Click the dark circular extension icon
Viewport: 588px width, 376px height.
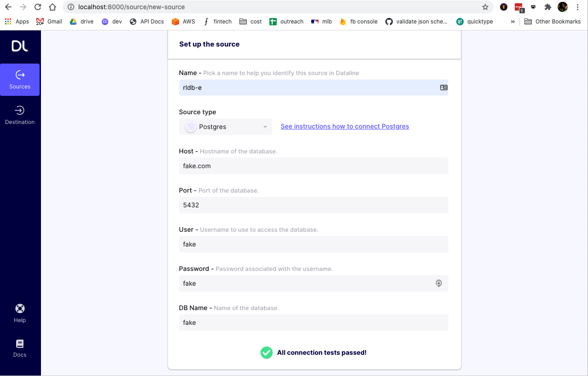pyautogui.click(x=504, y=7)
